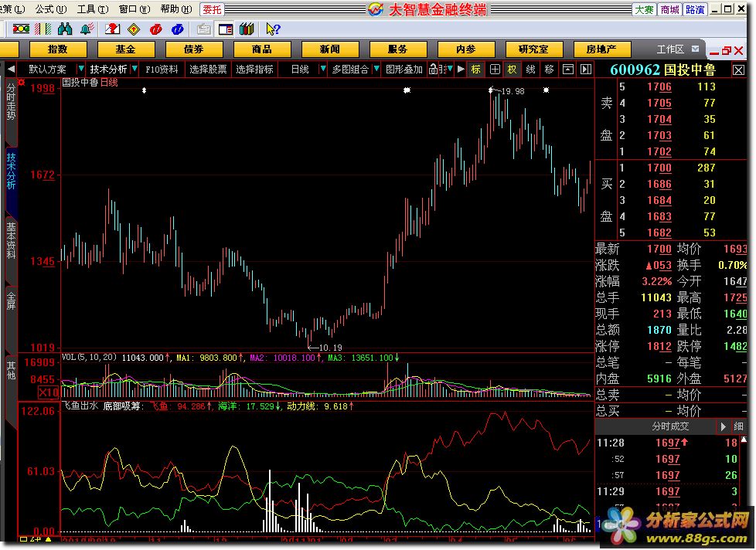
Task: Switch to 分时走势 side tab
Action: tap(11, 102)
